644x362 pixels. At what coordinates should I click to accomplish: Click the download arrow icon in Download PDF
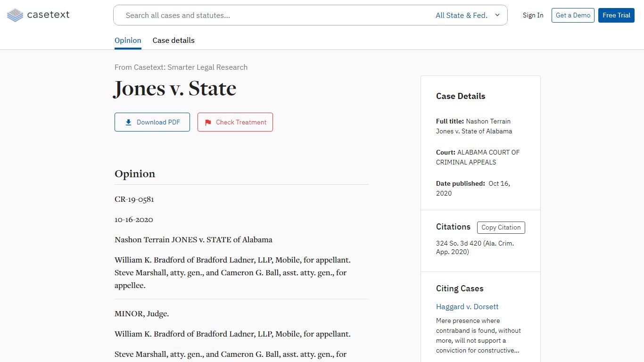[128, 122]
